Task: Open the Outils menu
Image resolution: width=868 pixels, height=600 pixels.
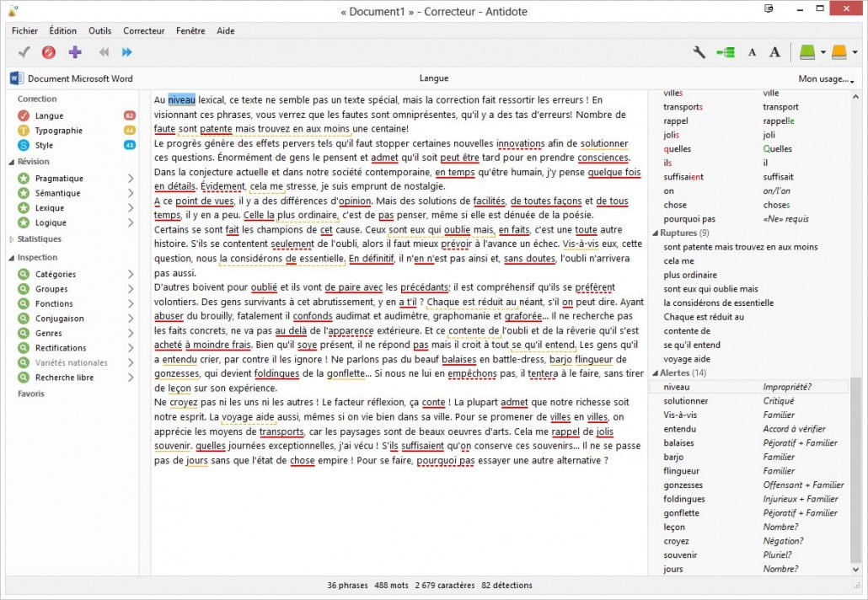Action: click(x=99, y=30)
